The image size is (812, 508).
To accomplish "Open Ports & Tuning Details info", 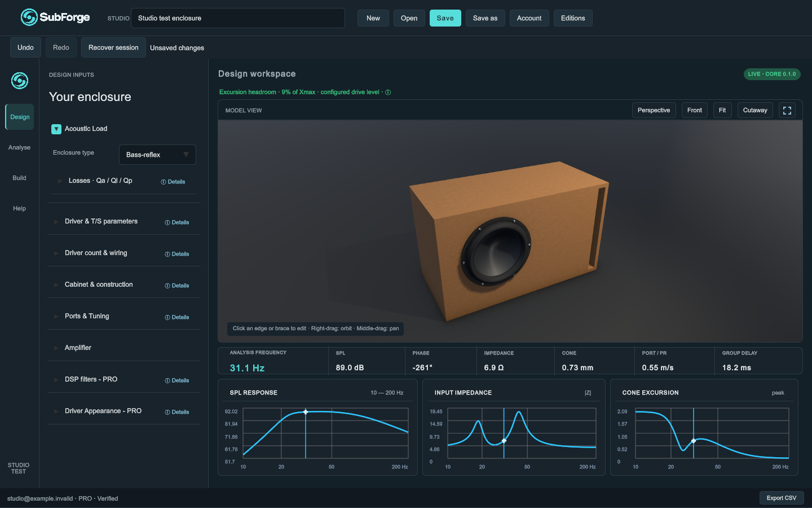I will tap(177, 317).
